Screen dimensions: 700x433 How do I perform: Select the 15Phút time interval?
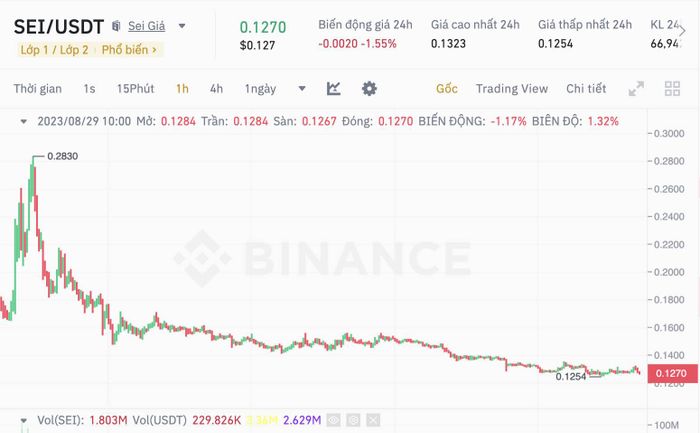coord(135,89)
